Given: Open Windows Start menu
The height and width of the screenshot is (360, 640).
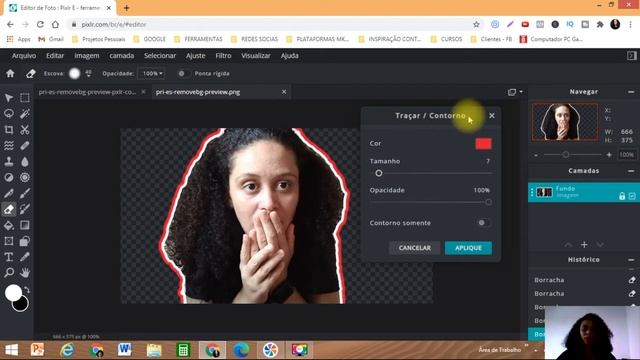Looking at the screenshot, I should [11, 350].
